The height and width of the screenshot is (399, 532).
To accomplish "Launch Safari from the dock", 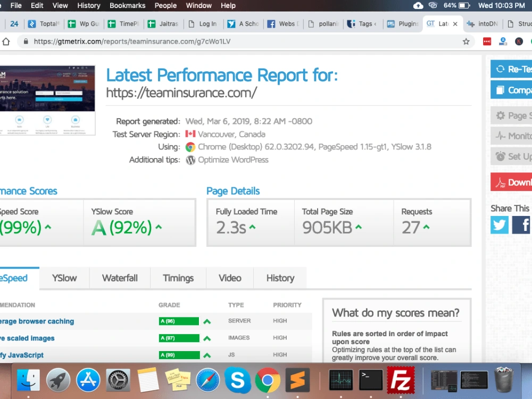I will 207,380.
